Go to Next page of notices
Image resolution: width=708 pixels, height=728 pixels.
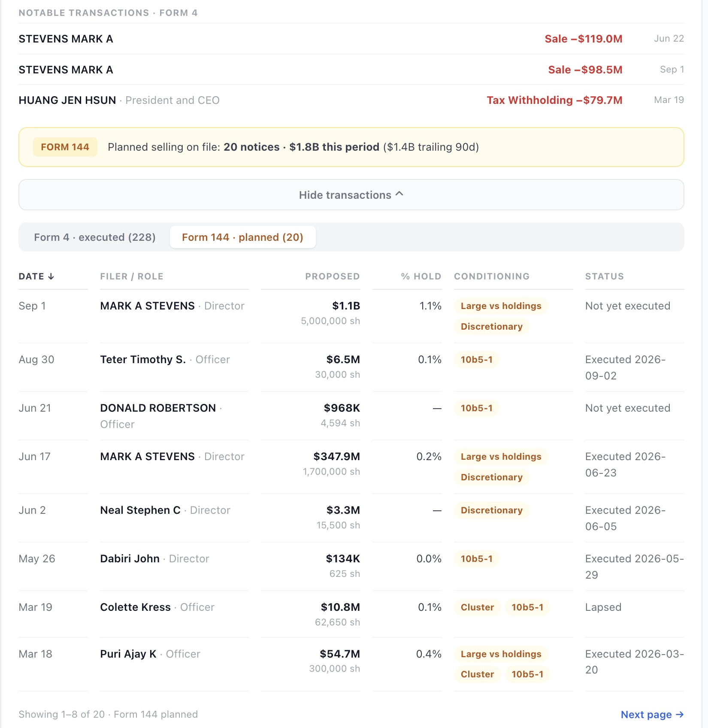[652, 715]
